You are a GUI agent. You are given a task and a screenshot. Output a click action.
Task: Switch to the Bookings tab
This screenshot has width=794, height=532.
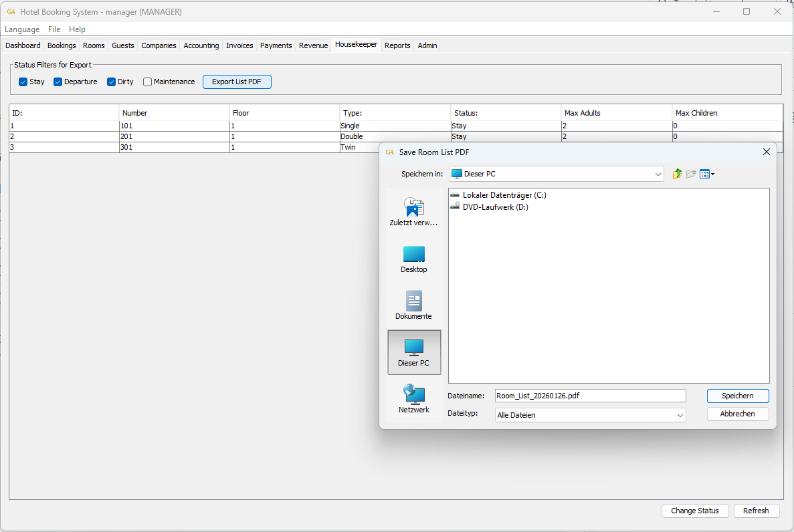[x=62, y=45]
